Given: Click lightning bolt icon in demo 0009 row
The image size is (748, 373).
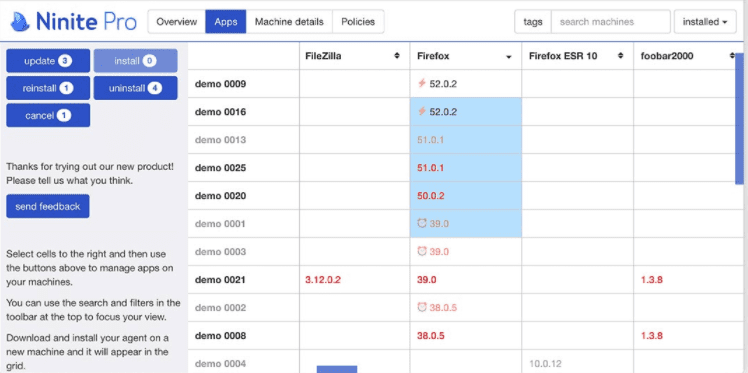Looking at the screenshot, I should tap(422, 83).
